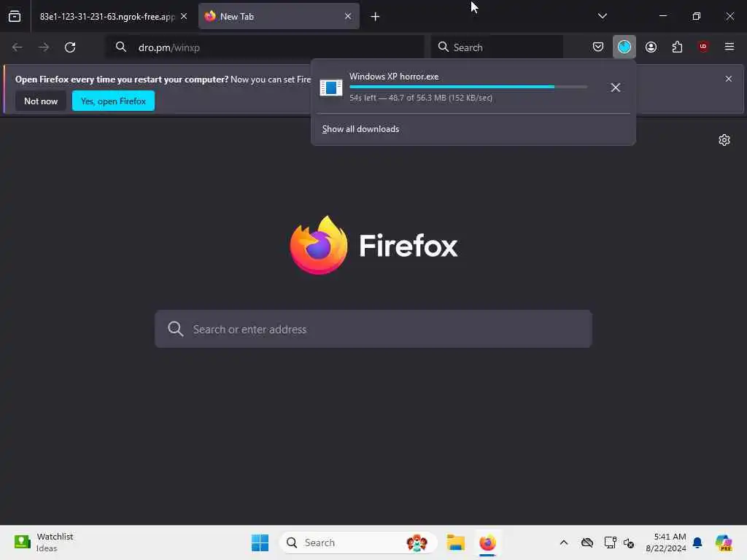Image resolution: width=747 pixels, height=560 pixels.
Task: Open the uBlock Origin extension icon
Action: pyautogui.click(x=703, y=47)
